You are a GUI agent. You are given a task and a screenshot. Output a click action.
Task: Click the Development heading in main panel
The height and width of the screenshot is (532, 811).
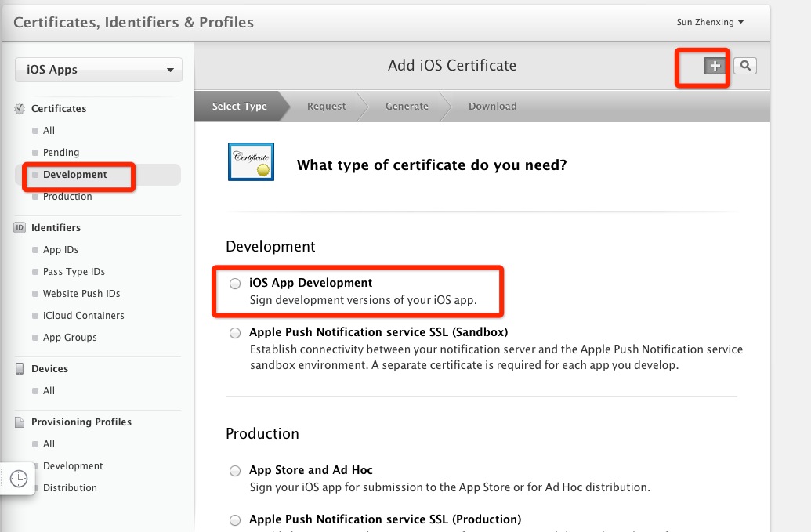point(270,247)
